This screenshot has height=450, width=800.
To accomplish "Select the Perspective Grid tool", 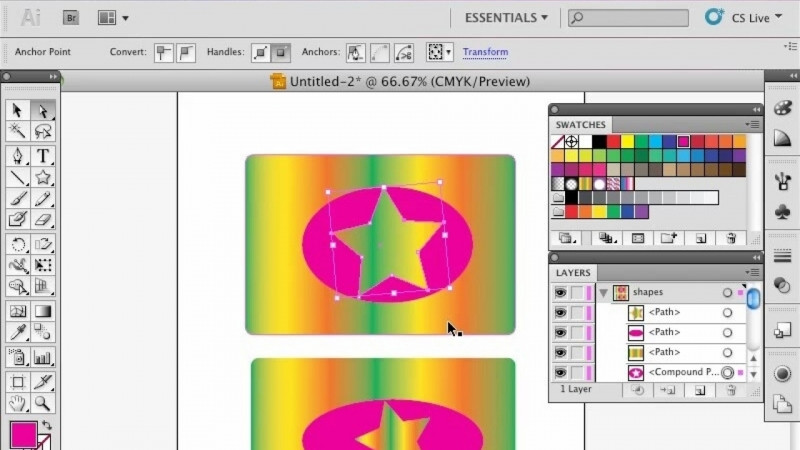I will click(x=42, y=286).
